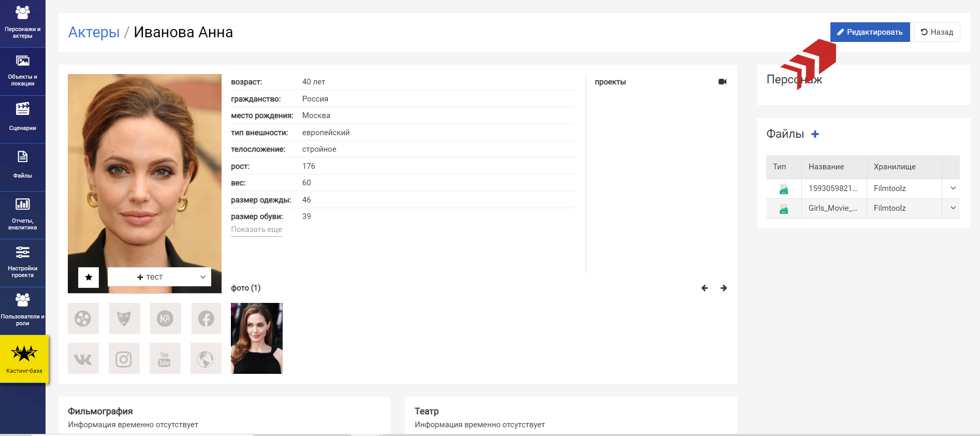Open Персонажи и актеры sidebar section

point(23,23)
